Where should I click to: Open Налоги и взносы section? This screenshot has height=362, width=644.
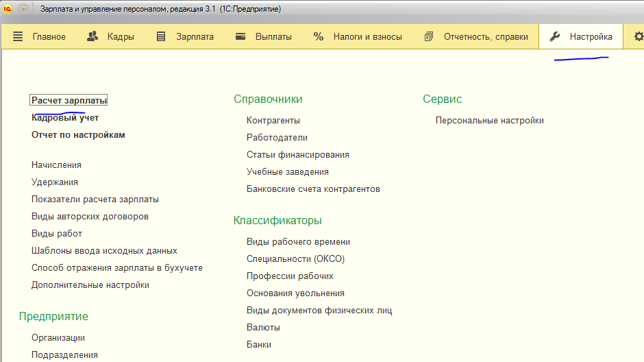[368, 36]
